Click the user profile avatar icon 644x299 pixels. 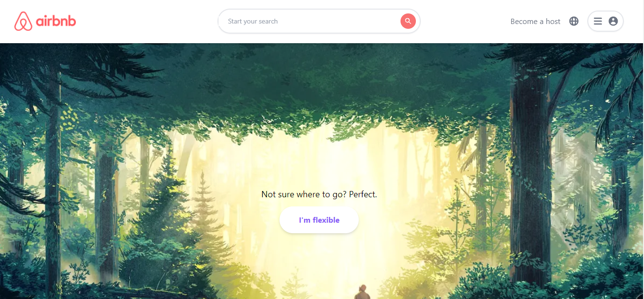coord(613,21)
